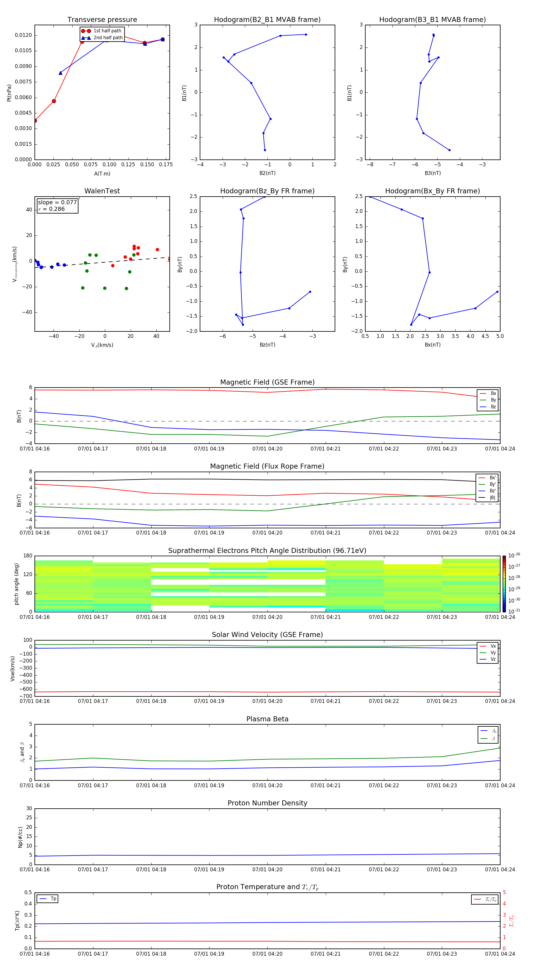Click Vz legend entry in solar wind plot
This screenshot has width=535, height=980.
point(488,659)
